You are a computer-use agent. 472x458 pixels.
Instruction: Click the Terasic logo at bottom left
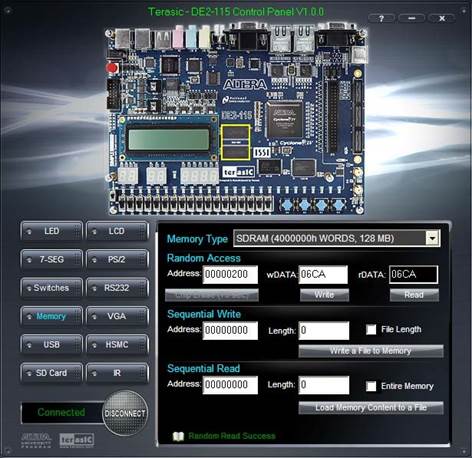(77, 440)
